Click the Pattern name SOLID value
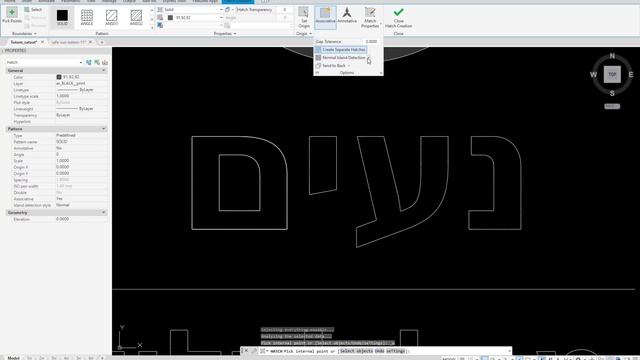The width and height of the screenshot is (640, 360). pos(81,142)
